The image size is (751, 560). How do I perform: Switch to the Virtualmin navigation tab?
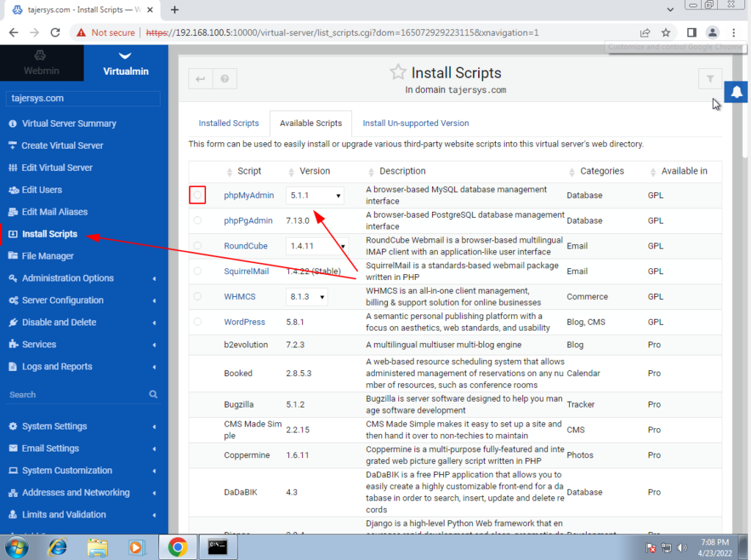click(x=126, y=63)
